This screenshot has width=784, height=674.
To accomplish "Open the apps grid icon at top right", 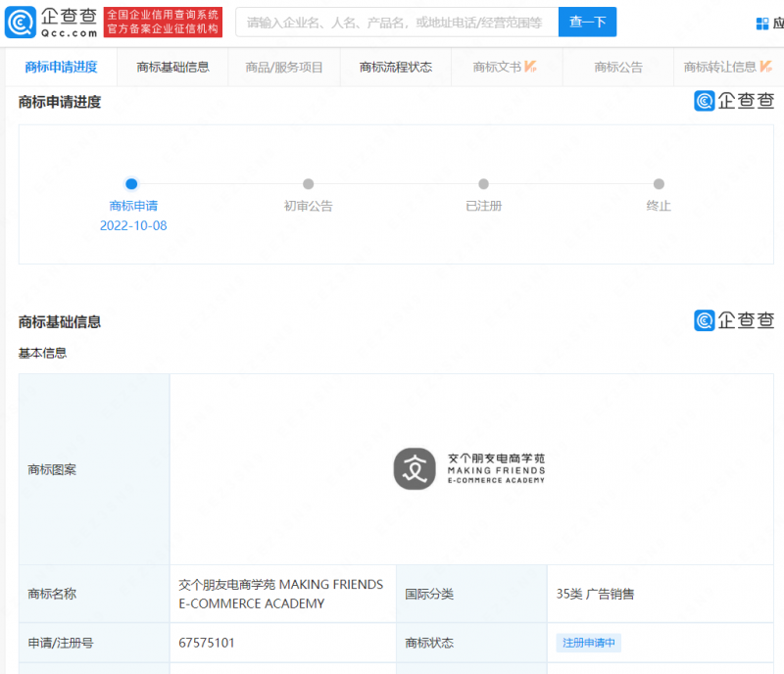I will coord(762,24).
